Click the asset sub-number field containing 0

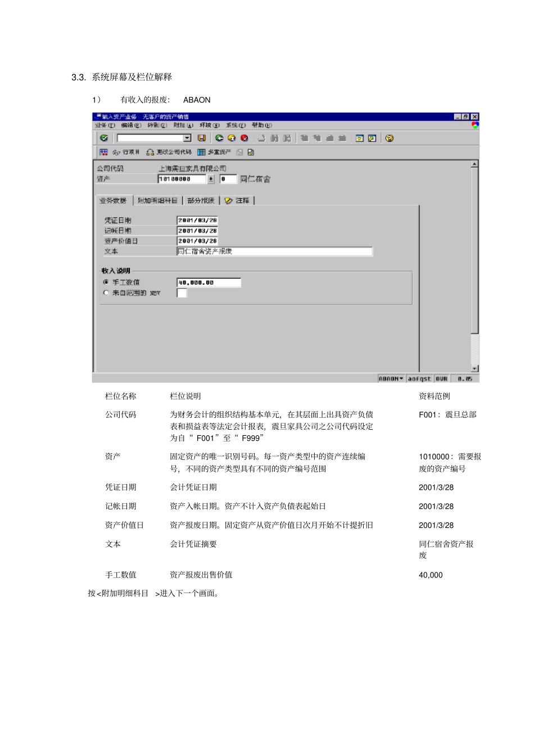point(228,179)
